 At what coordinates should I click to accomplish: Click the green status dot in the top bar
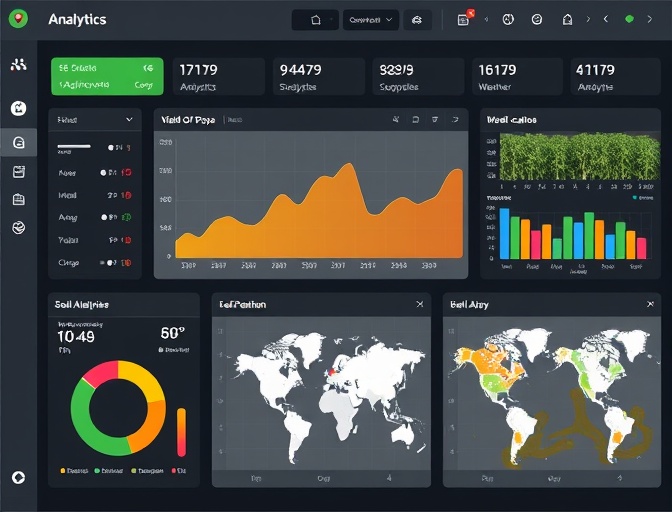point(629,19)
